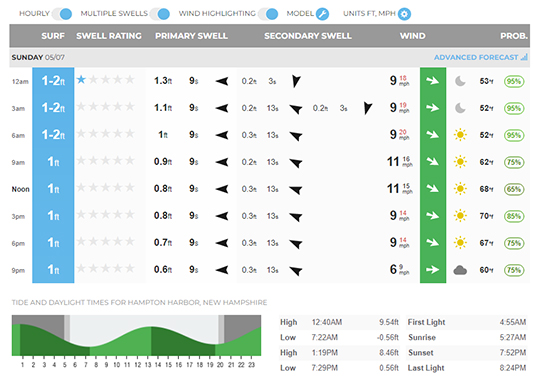The width and height of the screenshot is (533, 380).
Task: Click the moon icon for 12am
Action: pyautogui.click(x=460, y=81)
